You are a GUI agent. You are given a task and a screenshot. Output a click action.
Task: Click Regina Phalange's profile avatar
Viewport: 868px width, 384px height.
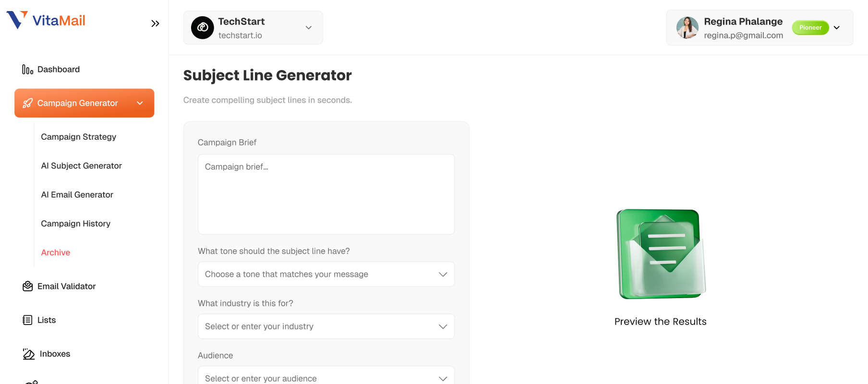(x=687, y=28)
